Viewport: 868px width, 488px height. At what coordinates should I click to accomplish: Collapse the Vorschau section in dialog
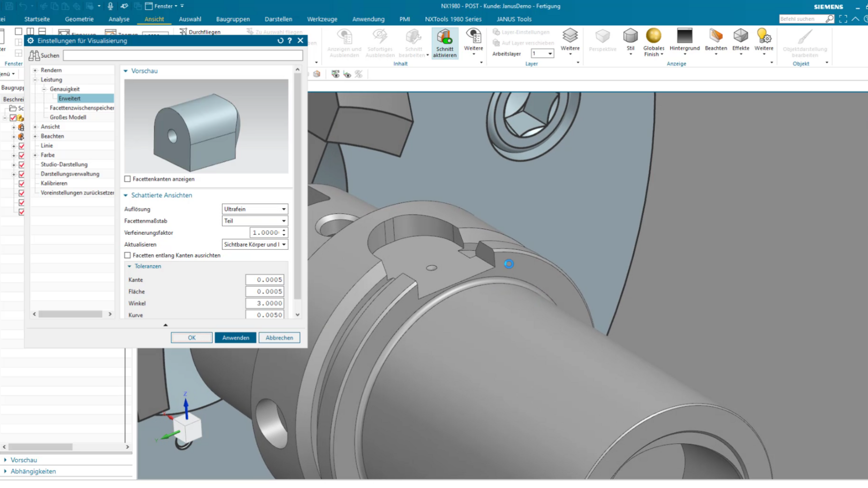point(126,71)
